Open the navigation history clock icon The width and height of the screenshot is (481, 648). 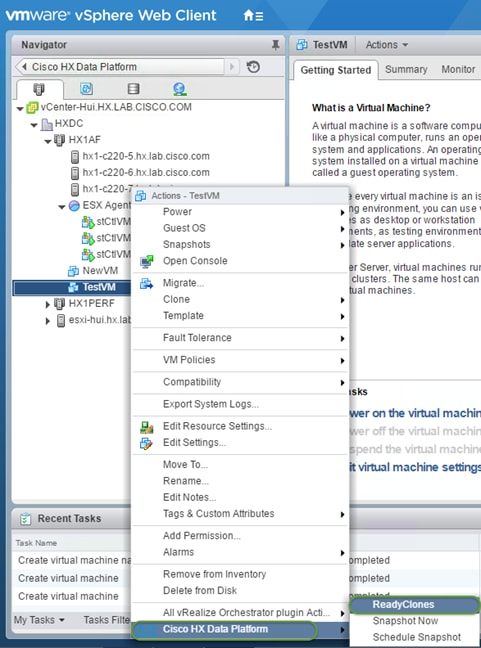click(x=253, y=67)
